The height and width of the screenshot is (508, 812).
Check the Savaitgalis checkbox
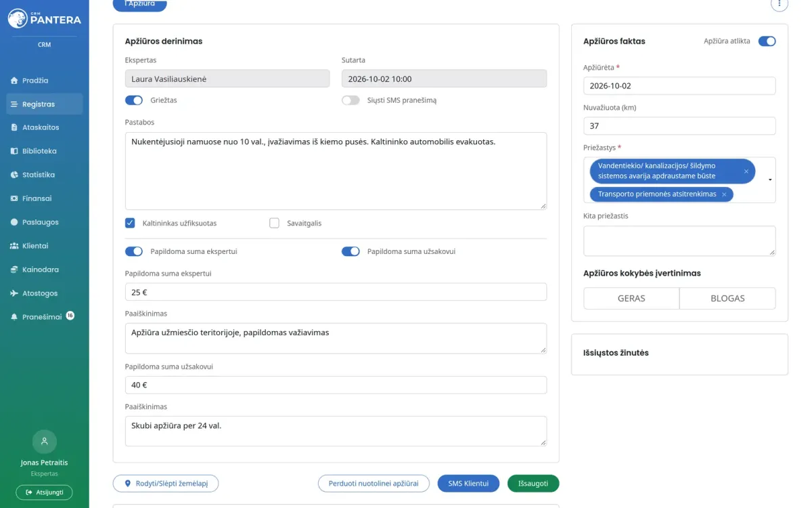click(x=274, y=223)
